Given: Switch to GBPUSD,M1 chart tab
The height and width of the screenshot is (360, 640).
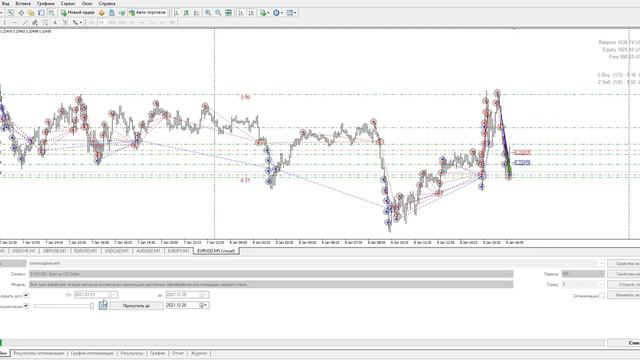Looking at the screenshot, I should (x=55, y=251).
